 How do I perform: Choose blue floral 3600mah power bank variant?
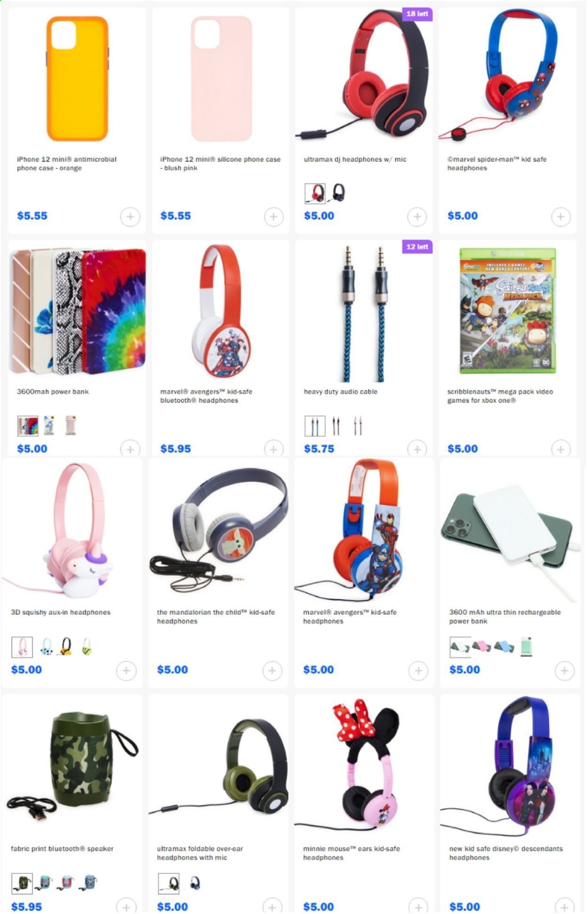[x=49, y=425]
